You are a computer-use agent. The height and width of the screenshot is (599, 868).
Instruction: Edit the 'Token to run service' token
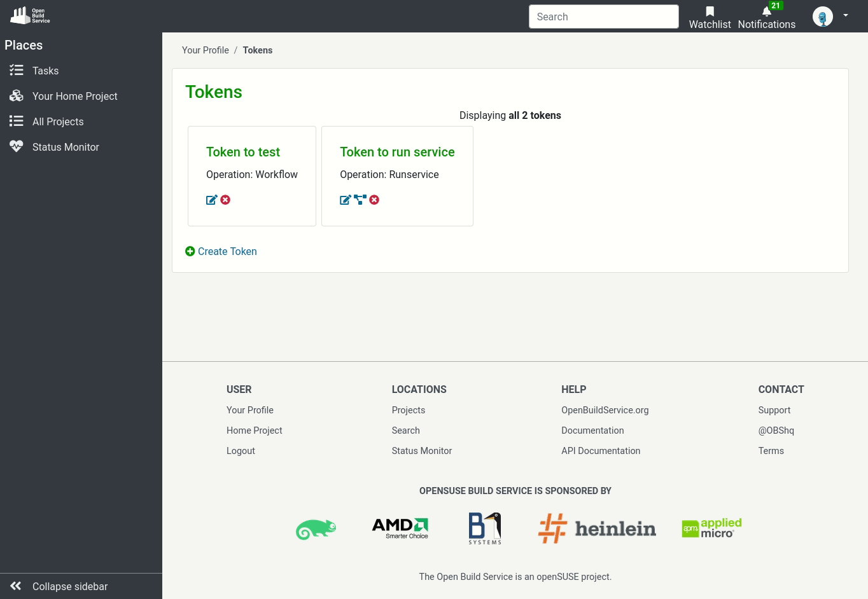(346, 200)
